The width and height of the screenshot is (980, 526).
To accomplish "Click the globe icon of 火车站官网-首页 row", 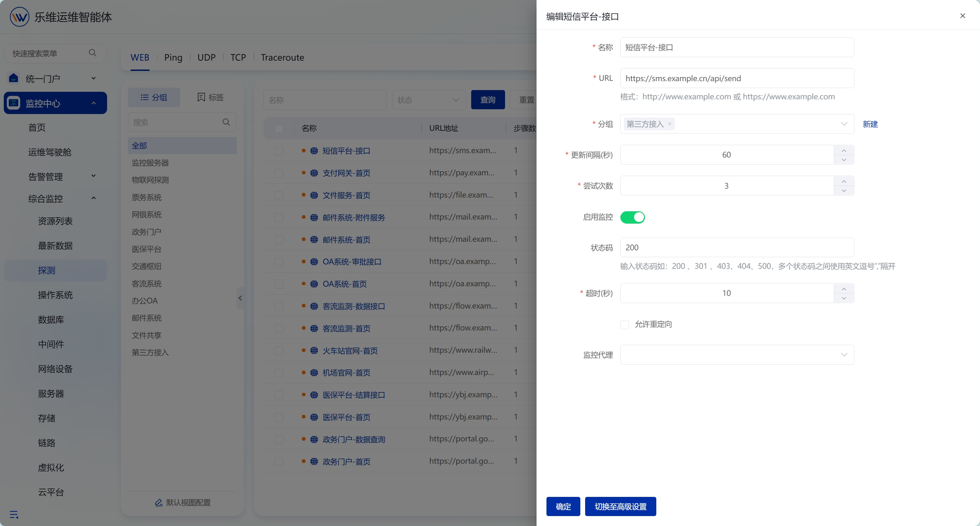I will tap(314, 351).
